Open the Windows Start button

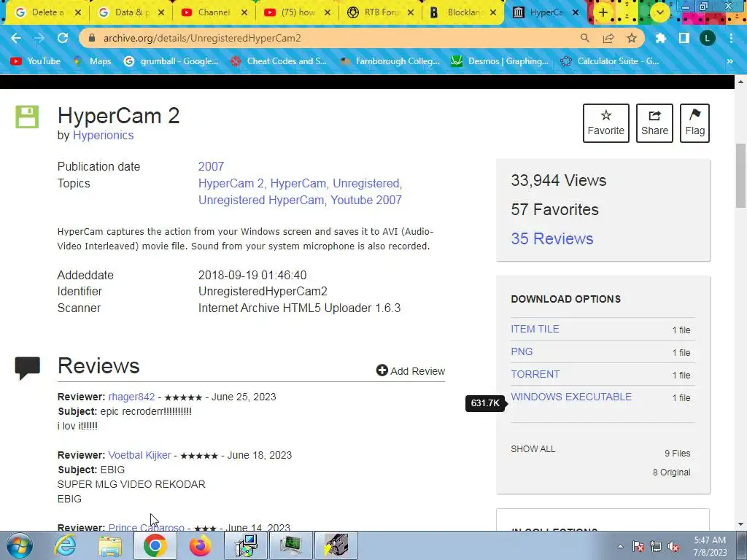point(20,545)
